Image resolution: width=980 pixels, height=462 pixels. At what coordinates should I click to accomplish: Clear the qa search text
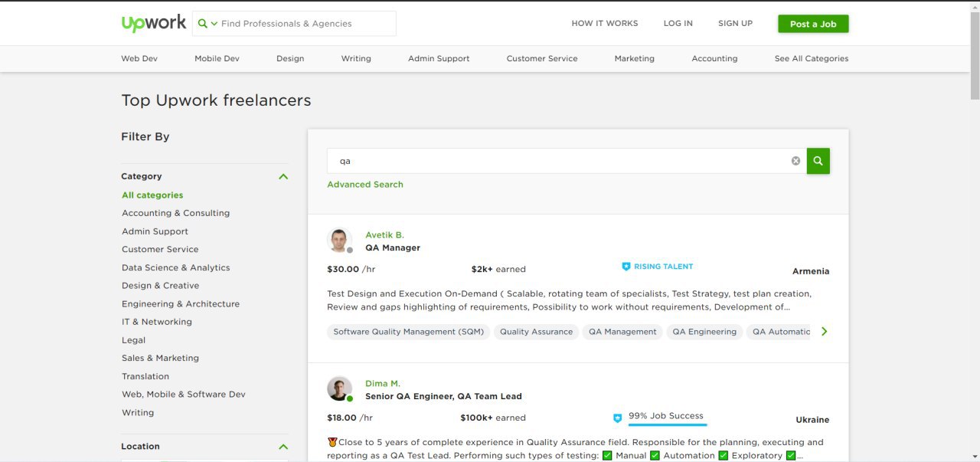tap(795, 161)
